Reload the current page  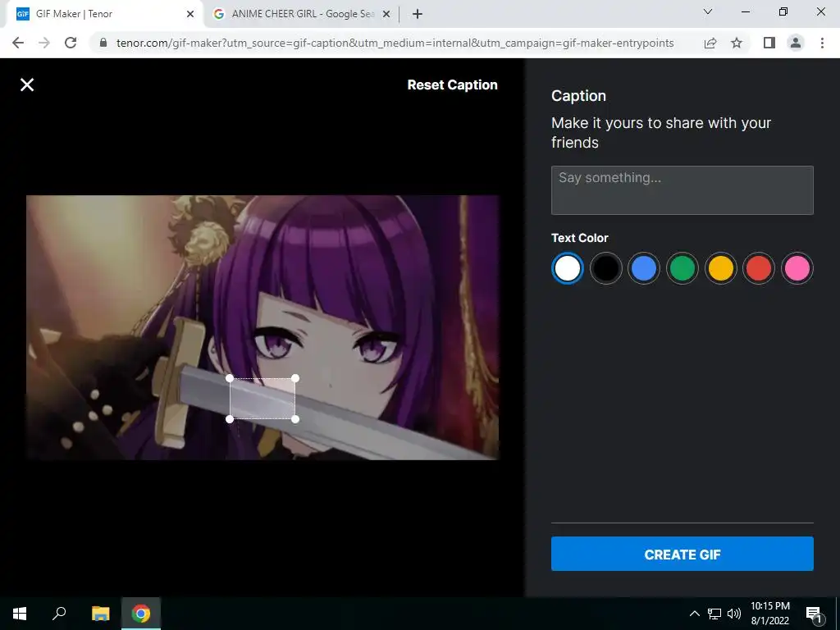pos(71,43)
